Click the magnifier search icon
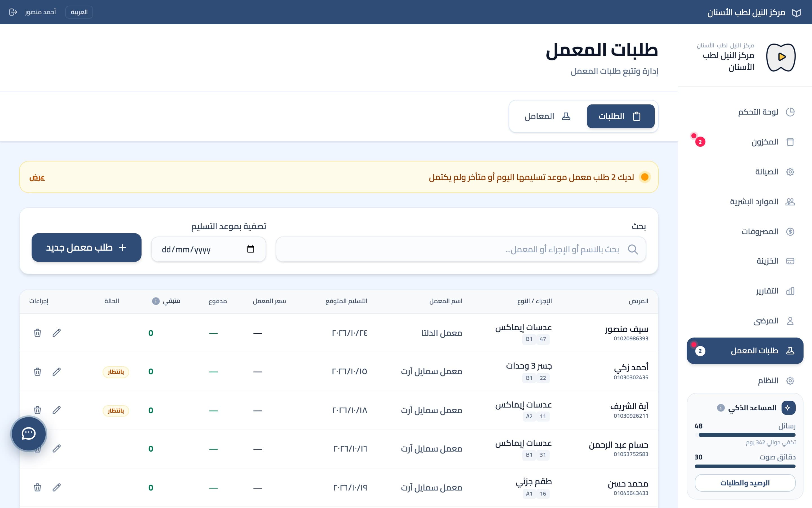This screenshot has width=812, height=508. (633, 249)
